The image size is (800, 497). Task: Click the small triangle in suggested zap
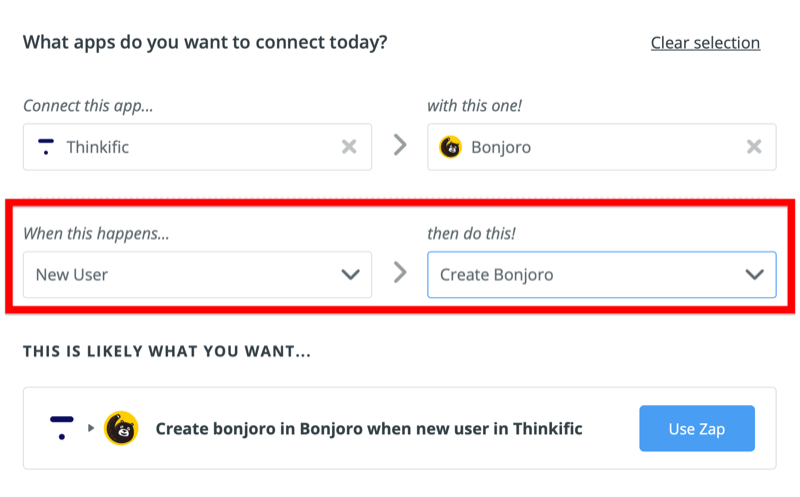pyautogui.click(x=91, y=428)
